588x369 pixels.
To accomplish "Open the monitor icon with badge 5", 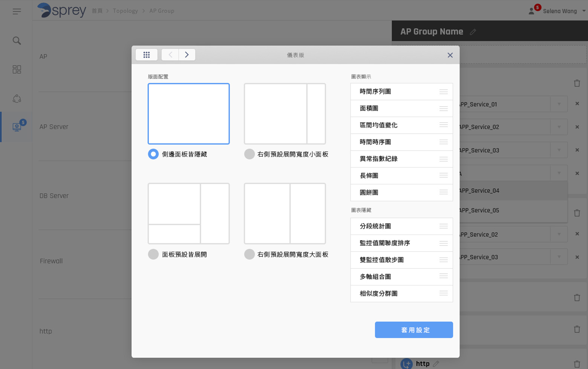I will click(x=17, y=127).
